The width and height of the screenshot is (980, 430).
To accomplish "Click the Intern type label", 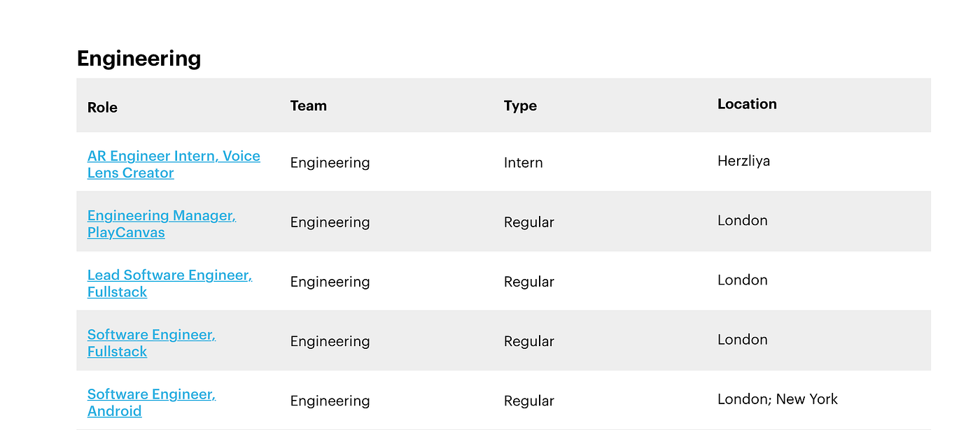I will coord(523,162).
